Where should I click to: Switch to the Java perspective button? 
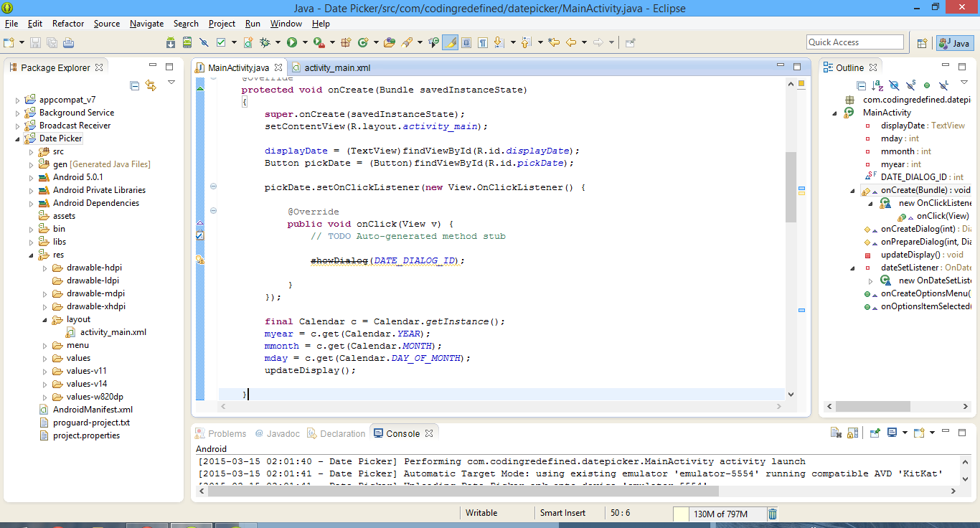coord(954,43)
